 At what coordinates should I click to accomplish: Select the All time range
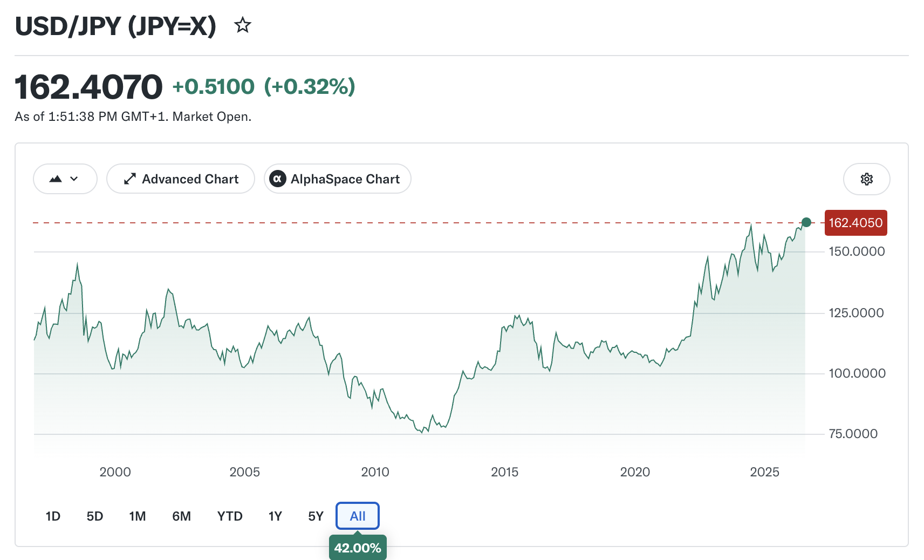358,516
